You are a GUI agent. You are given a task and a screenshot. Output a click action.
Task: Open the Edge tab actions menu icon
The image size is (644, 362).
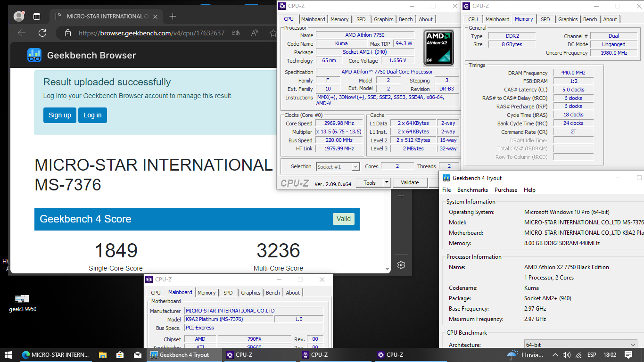click(x=37, y=16)
